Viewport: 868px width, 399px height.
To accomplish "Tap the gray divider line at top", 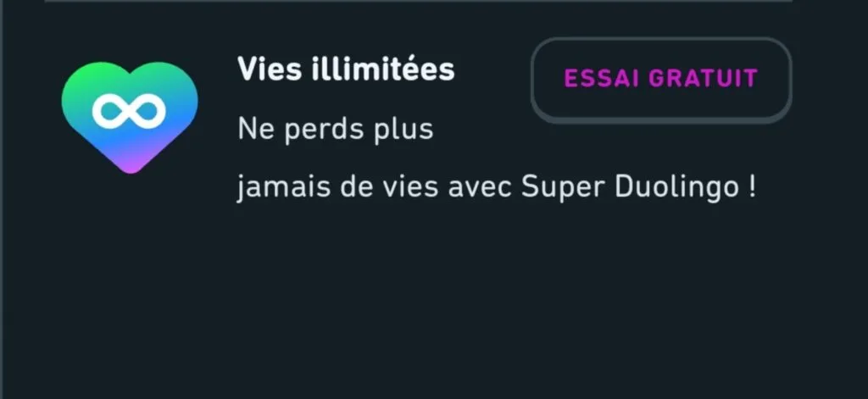I will [419, 1].
